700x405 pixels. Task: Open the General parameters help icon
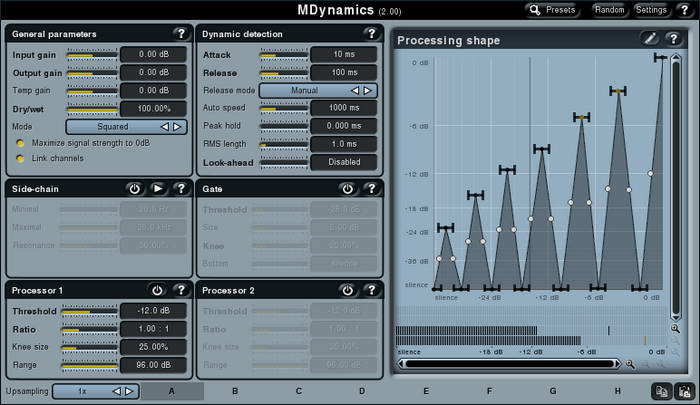pyautogui.click(x=181, y=33)
